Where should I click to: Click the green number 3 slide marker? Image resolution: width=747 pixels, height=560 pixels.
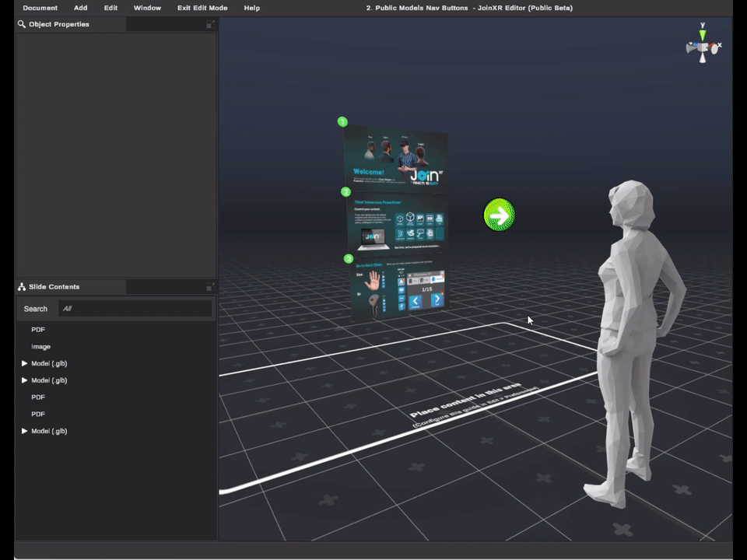tap(349, 258)
